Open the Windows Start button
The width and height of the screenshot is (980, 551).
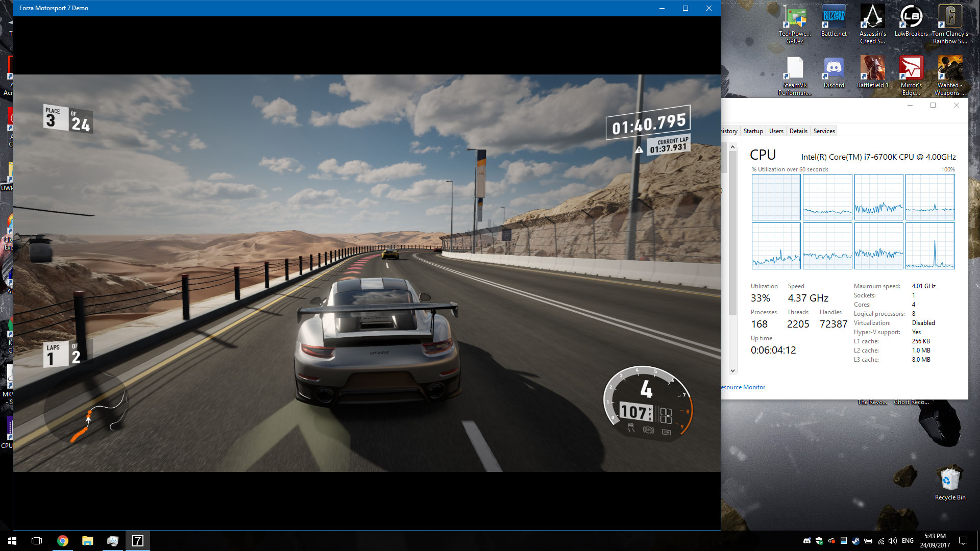point(12,541)
